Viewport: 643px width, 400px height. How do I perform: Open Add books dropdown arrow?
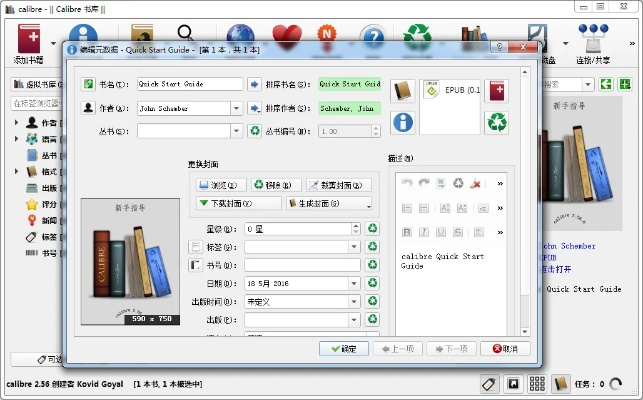(53, 43)
